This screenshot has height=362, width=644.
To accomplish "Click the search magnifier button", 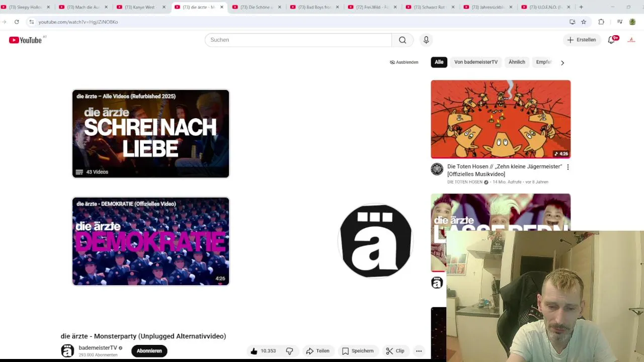I will tap(403, 40).
